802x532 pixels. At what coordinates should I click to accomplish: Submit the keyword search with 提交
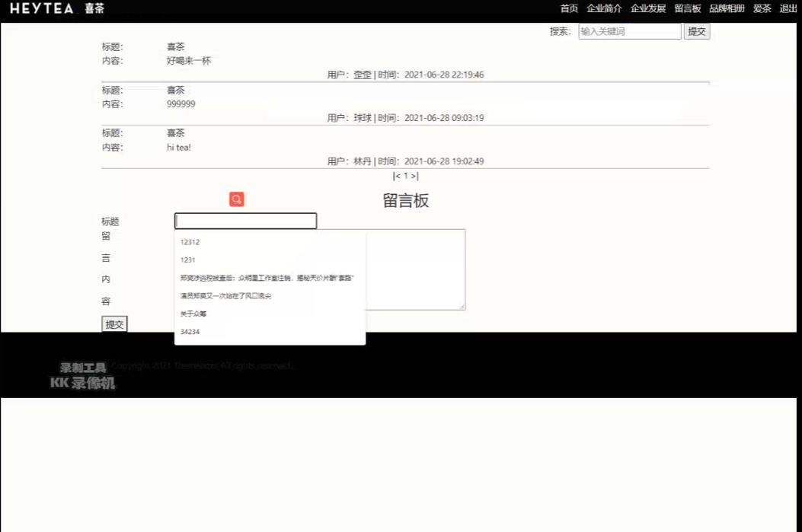coord(697,31)
